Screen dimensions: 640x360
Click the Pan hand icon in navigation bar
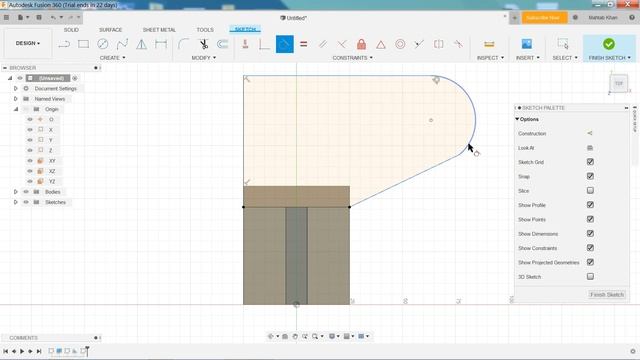(x=295, y=336)
